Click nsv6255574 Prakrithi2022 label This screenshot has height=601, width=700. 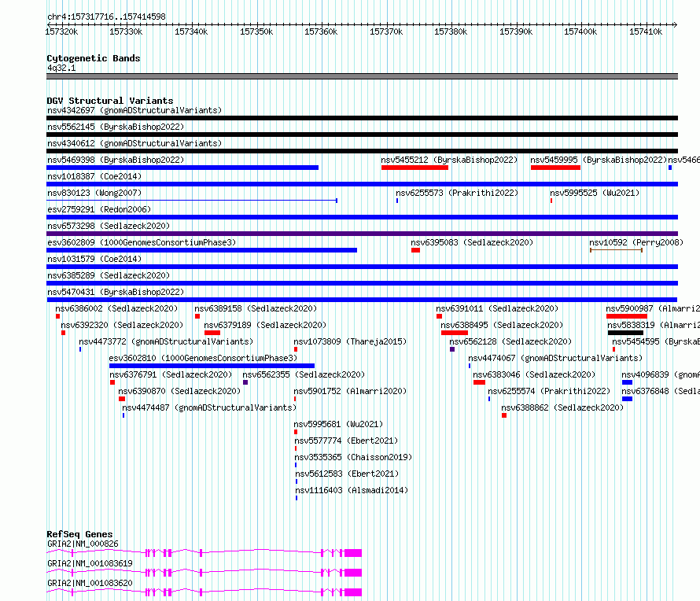click(549, 391)
